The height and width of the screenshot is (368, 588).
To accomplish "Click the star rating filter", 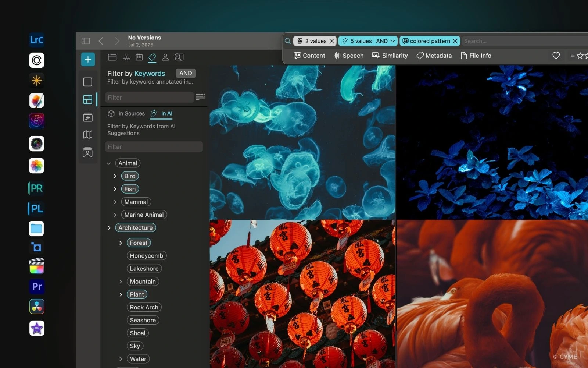I will coord(579,56).
